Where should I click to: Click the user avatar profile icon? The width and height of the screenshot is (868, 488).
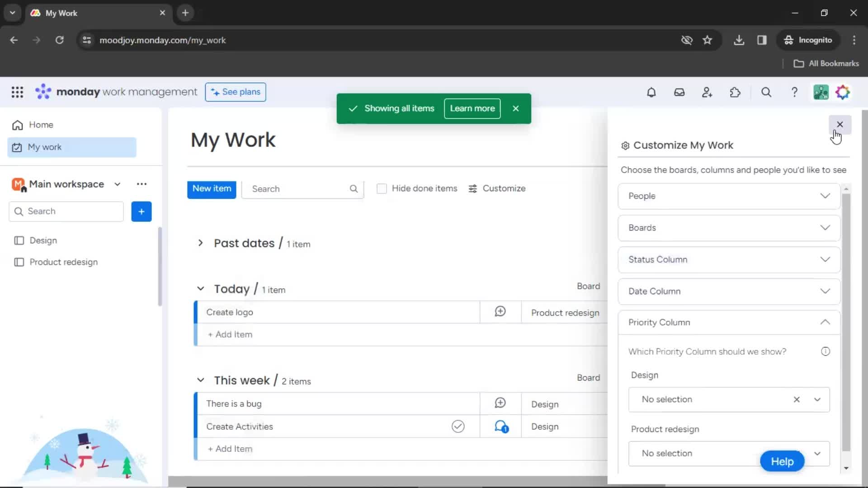click(821, 92)
